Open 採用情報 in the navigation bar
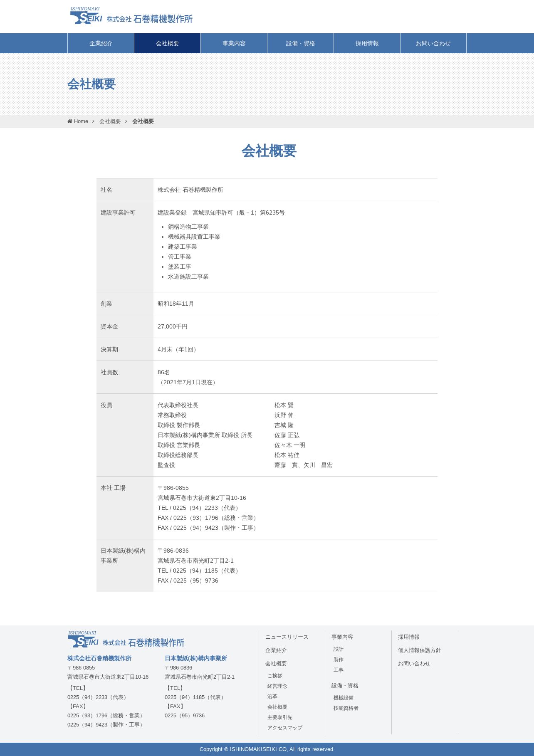Viewport: 534px width, 756px height. point(367,43)
